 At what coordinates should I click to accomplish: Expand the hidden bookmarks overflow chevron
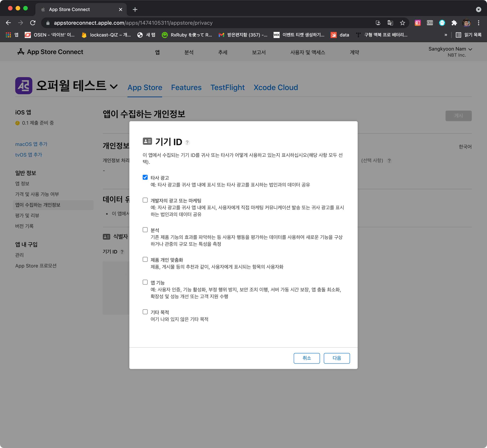click(446, 35)
